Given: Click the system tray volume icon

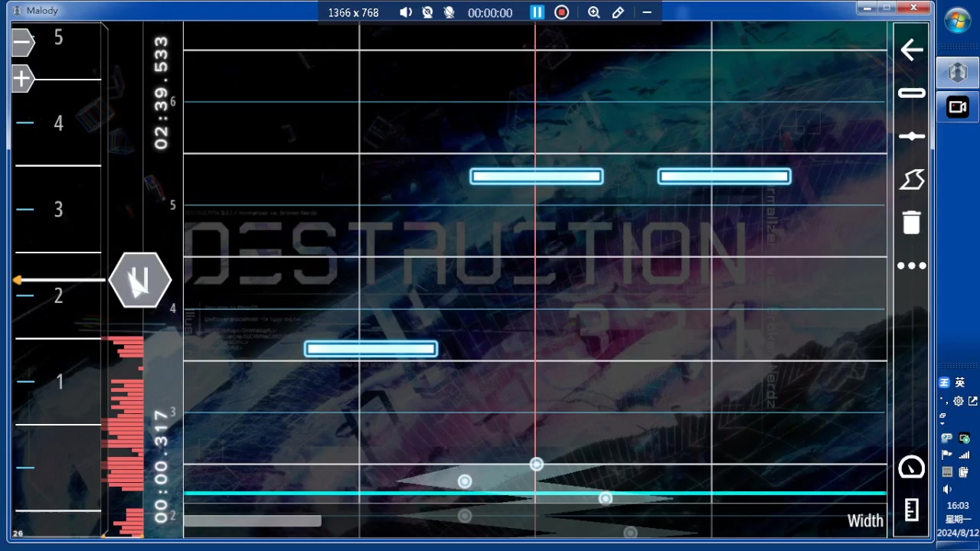Looking at the screenshot, I should tap(947, 489).
